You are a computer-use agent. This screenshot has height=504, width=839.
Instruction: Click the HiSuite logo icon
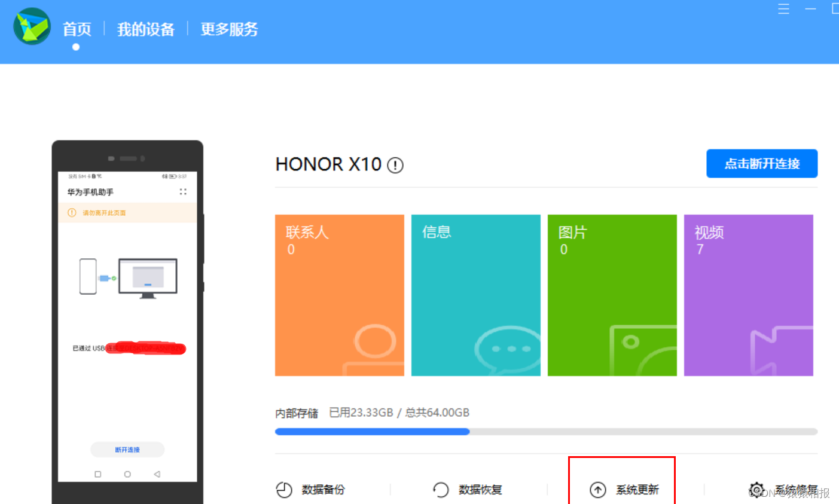(x=32, y=26)
